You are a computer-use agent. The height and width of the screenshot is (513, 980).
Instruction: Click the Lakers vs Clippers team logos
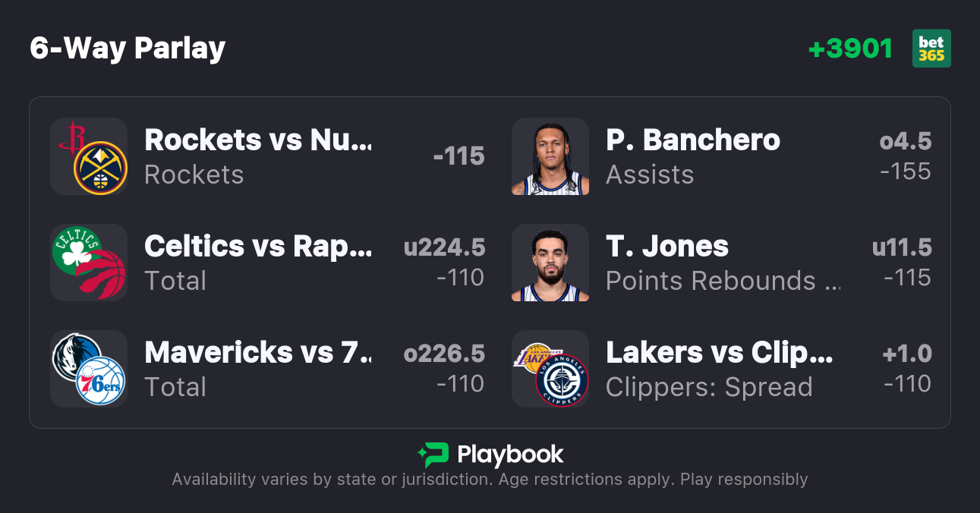click(x=550, y=369)
